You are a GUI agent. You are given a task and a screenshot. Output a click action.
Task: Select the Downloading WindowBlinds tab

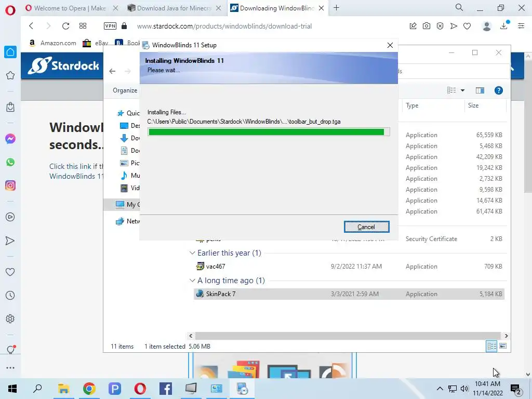coord(277,8)
